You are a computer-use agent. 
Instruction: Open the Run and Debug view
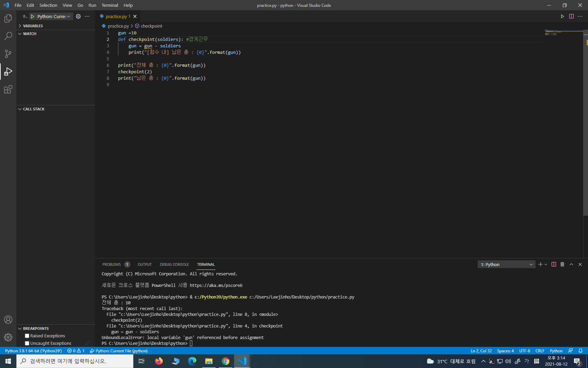pos(8,72)
